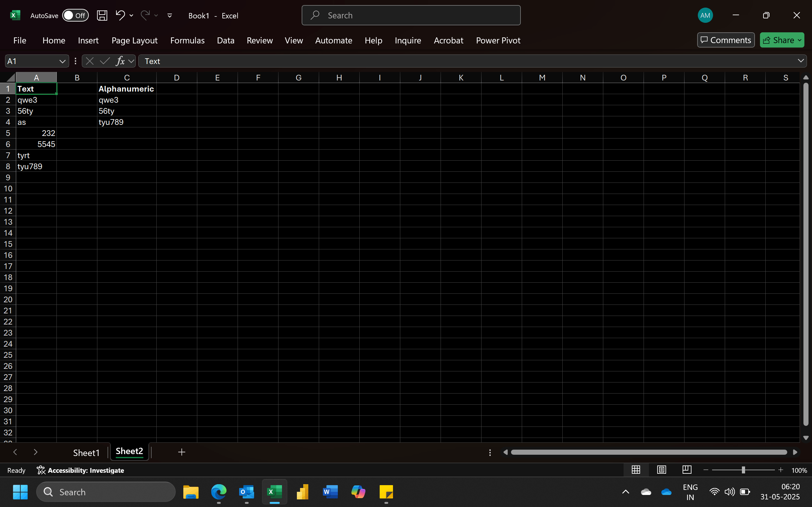Open the Formulas ribbon tab

tap(187, 40)
